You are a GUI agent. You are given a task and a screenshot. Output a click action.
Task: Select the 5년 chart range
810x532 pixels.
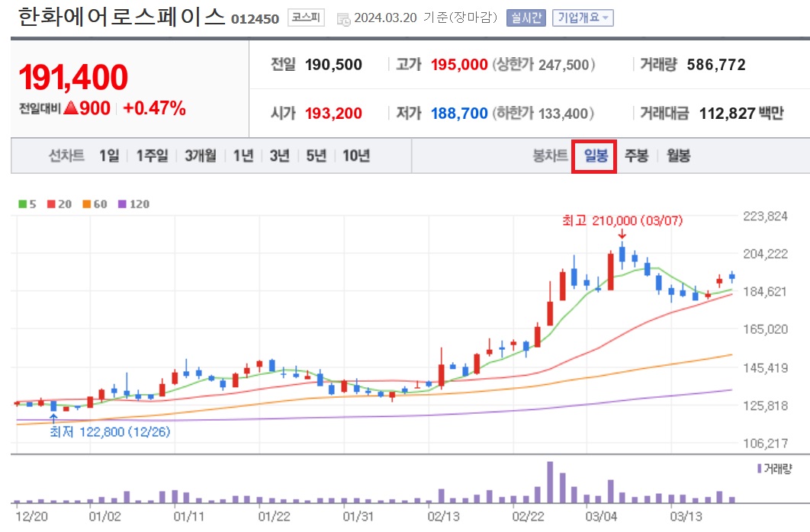pos(317,155)
